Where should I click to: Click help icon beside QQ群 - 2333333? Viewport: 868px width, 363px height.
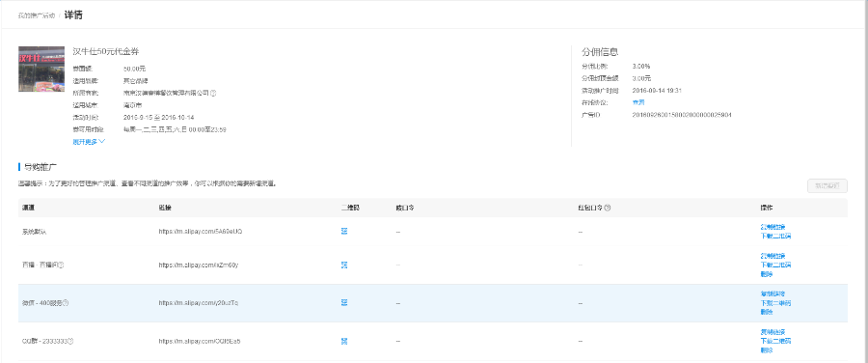(70, 341)
